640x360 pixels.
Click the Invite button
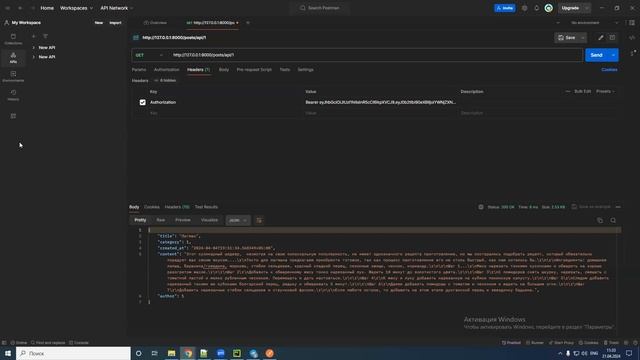tap(504, 8)
